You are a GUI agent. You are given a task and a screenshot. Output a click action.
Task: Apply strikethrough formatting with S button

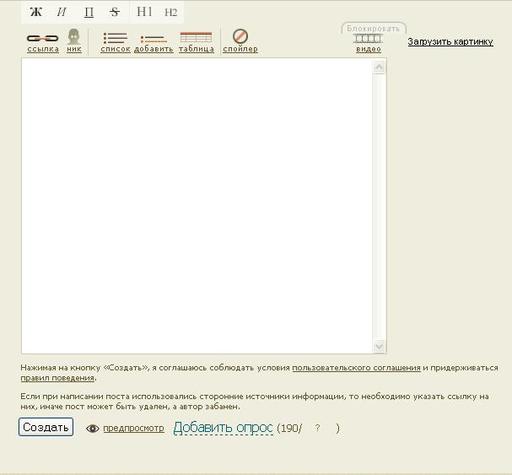(115, 12)
